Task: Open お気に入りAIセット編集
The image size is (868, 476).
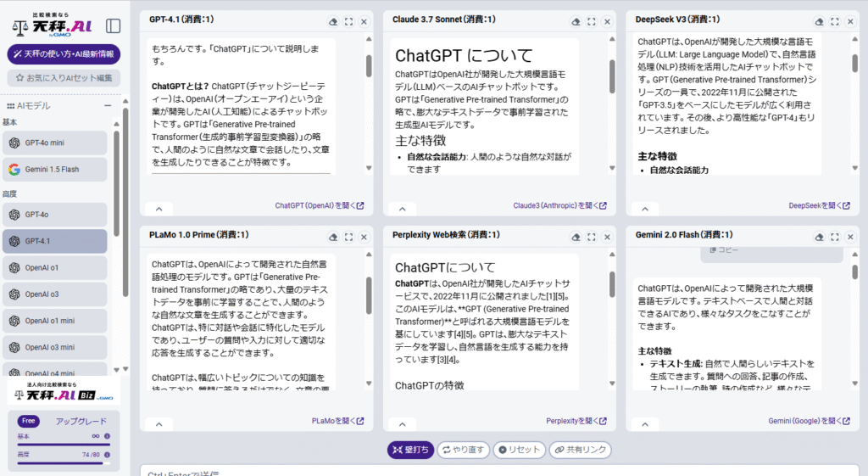Action: pos(64,78)
